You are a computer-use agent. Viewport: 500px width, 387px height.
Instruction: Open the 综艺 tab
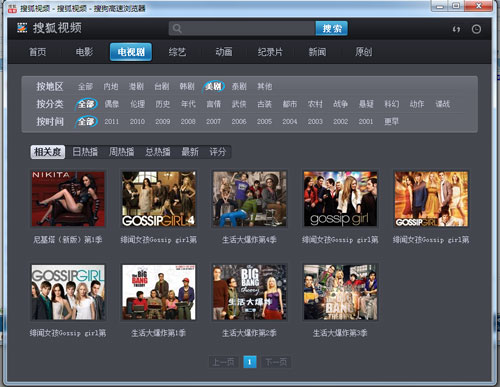point(177,52)
